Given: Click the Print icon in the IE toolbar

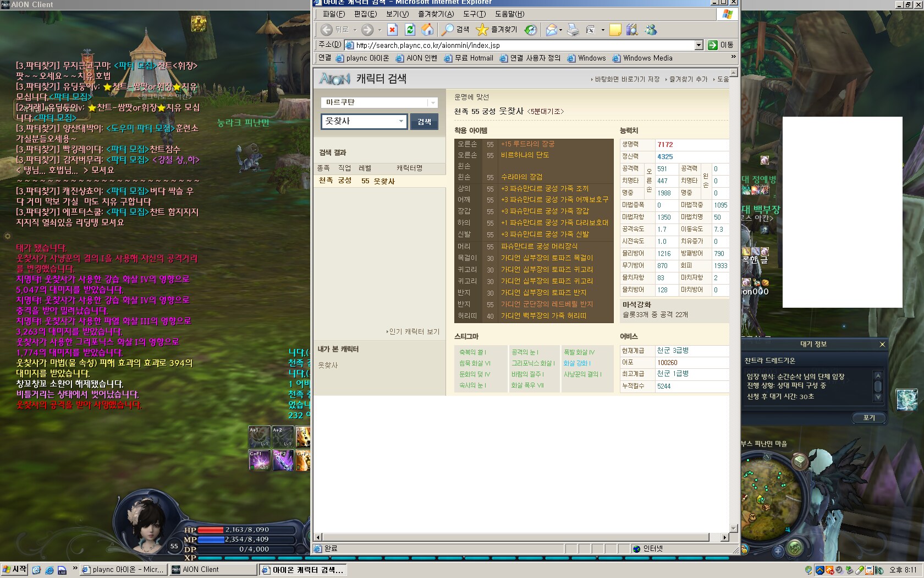Looking at the screenshot, I should pos(573,30).
